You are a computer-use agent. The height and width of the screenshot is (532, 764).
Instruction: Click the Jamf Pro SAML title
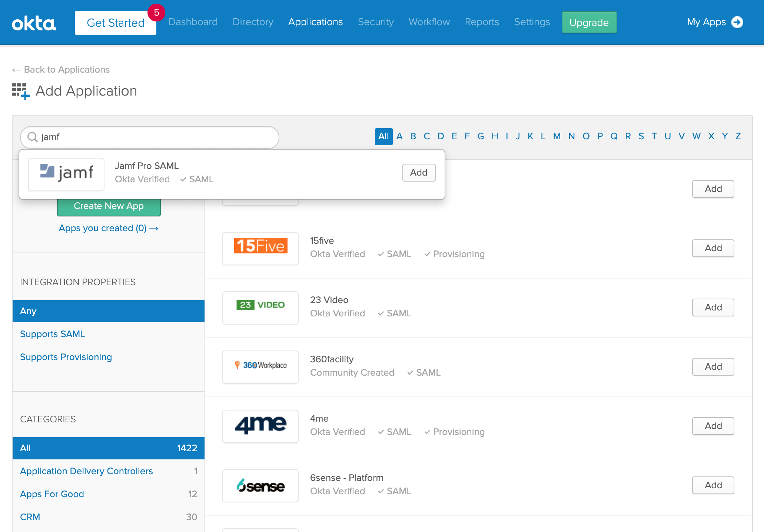click(x=147, y=166)
